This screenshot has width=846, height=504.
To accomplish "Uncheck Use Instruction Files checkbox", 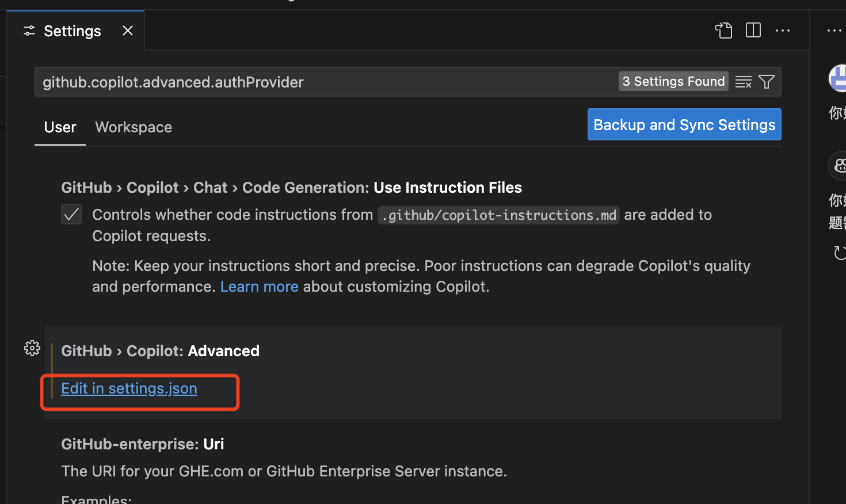I will click(71, 215).
